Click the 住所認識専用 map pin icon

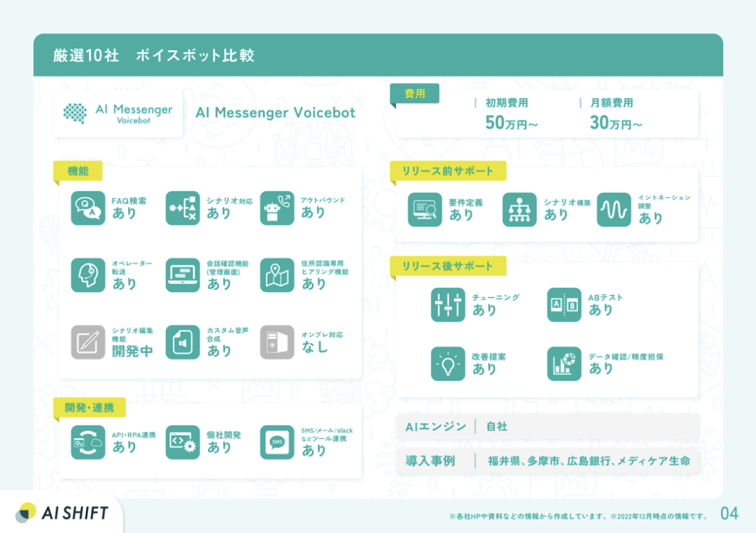tap(276, 275)
